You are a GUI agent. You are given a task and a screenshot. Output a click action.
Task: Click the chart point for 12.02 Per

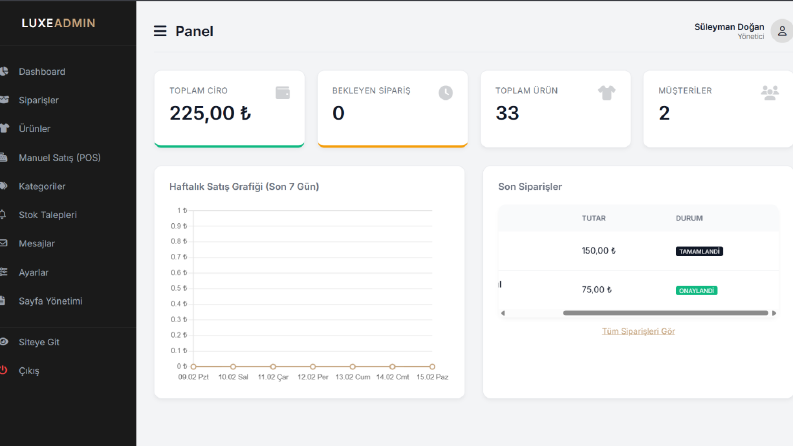coord(313,367)
